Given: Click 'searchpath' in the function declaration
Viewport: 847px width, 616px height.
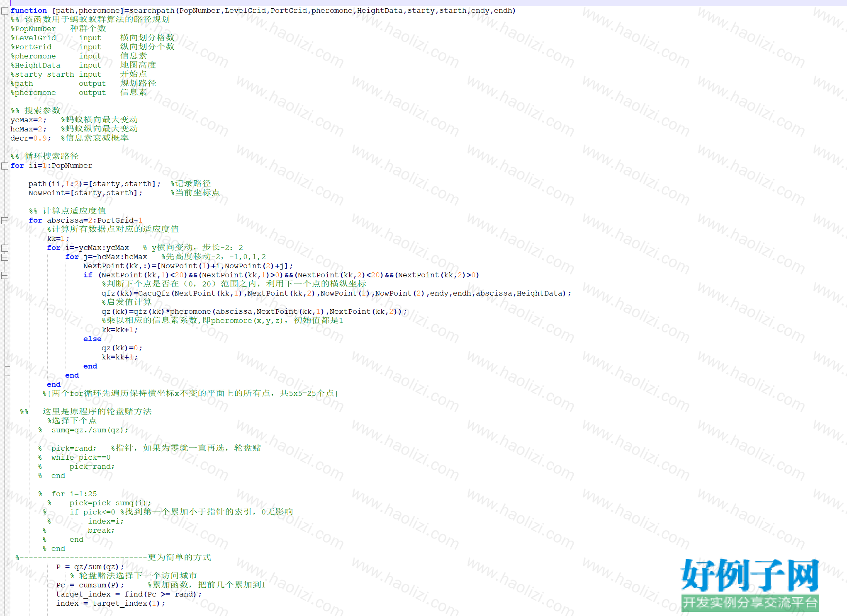Looking at the screenshot, I should pos(152,11).
